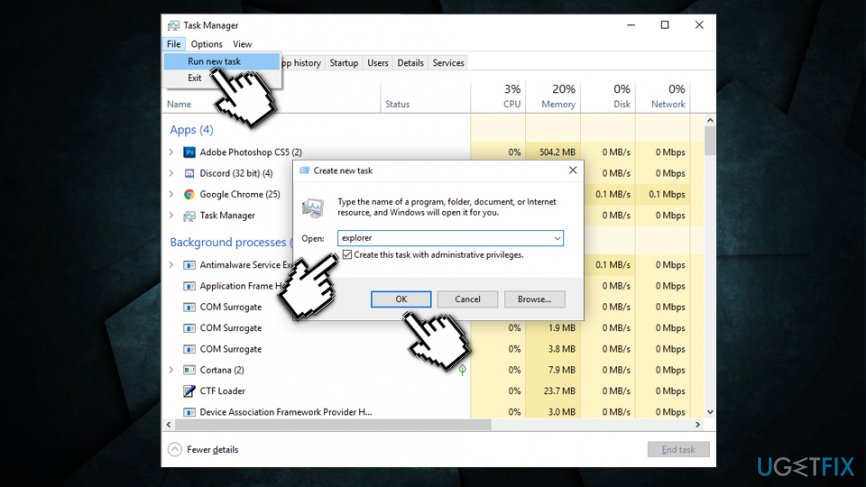Click the Adobe Photoshop CS5 icon

[x=189, y=152]
